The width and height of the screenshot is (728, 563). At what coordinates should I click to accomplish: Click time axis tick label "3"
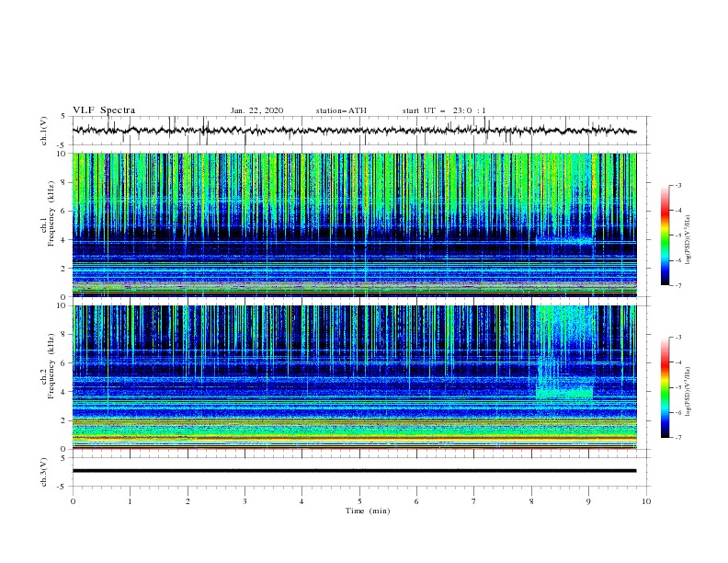pos(245,501)
